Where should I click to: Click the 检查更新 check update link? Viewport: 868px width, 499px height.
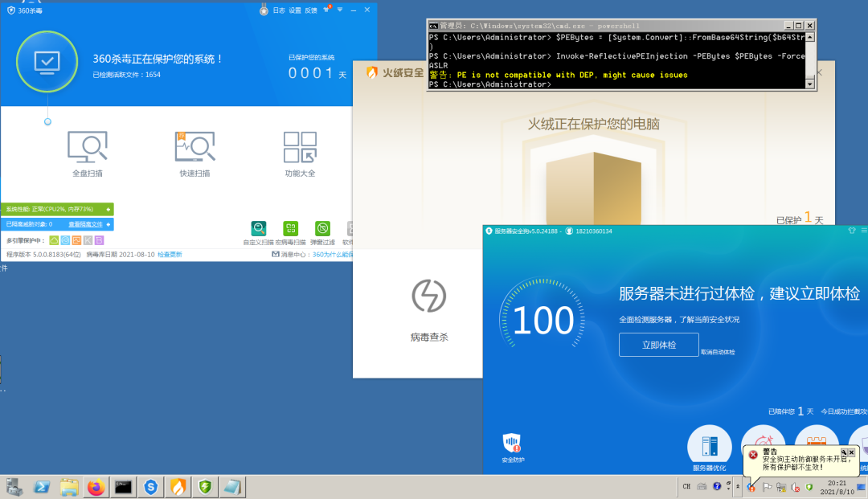(x=170, y=255)
